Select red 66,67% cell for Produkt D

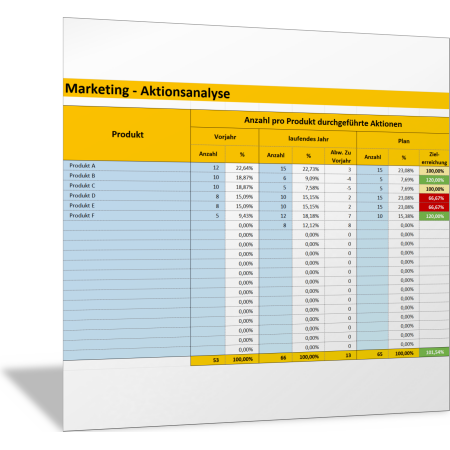(435, 198)
